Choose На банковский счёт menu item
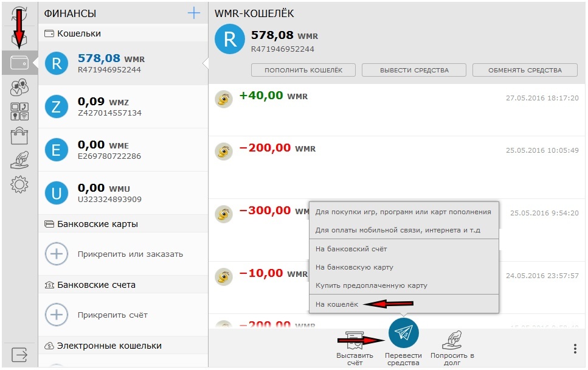The height and width of the screenshot is (370, 588). point(404,249)
